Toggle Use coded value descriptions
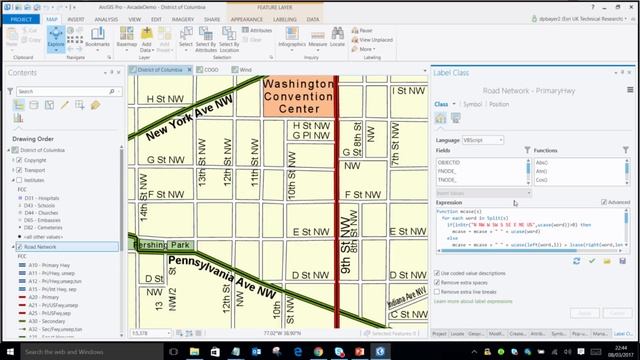This screenshot has width=640, height=360. pos(437,273)
